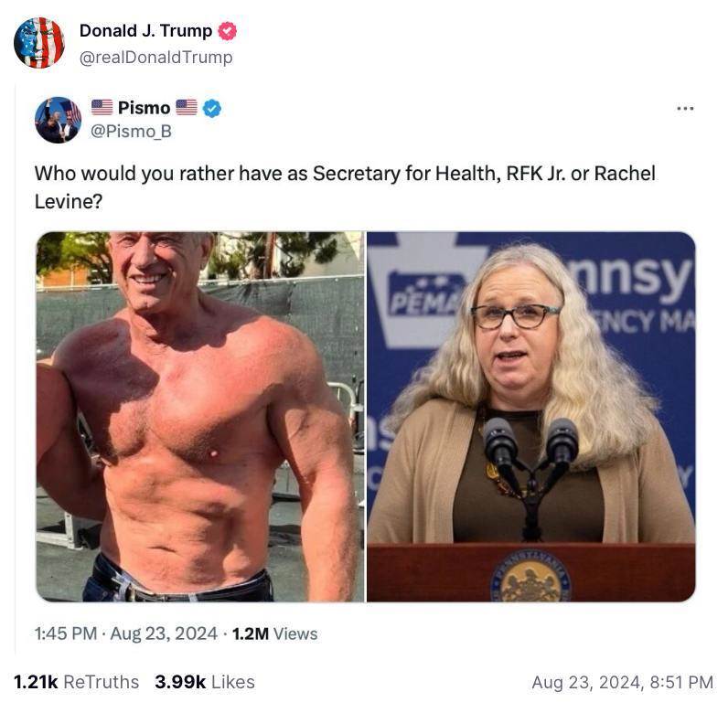Open Pismo's profile picture
This screenshot has height=713, width=728.
[x=58, y=120]
